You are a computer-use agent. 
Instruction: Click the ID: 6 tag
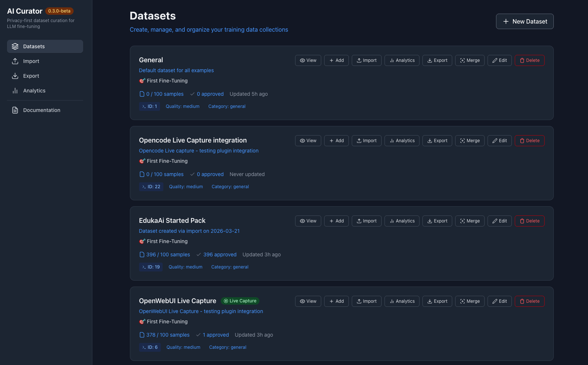pos(150,347)
